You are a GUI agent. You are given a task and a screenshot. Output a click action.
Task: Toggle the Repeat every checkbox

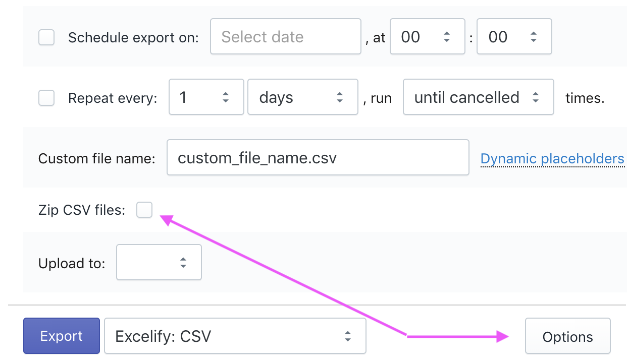(46, 97)
